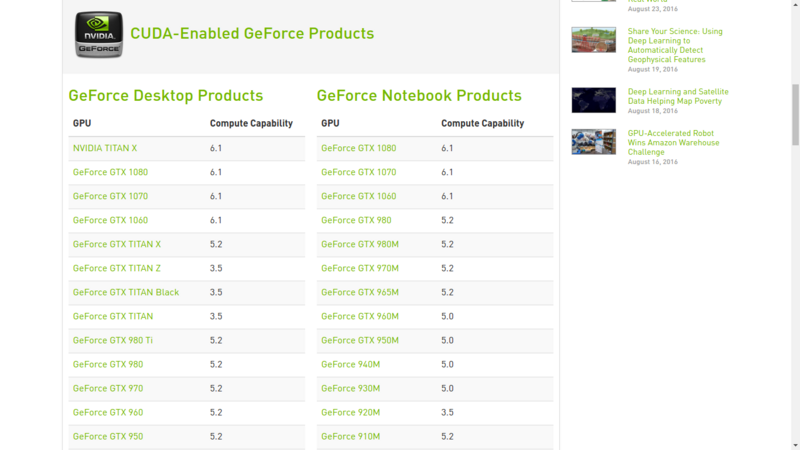Open notebook GeForce GTX 980 link
800x450 pixels.
point(356,220)
